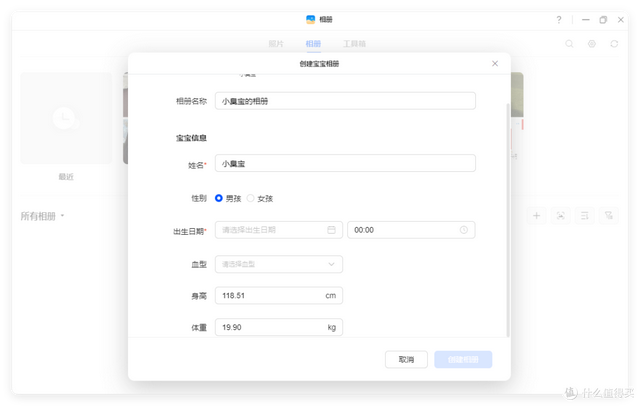Screen dimensions: 640x406
Task: Switch to the 照片 tab
Action: point(276,44)
